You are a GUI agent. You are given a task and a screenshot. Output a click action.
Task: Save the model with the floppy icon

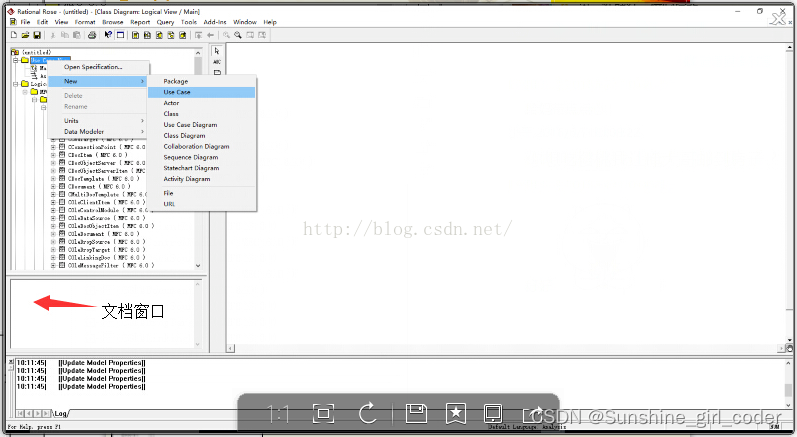[37, 35]
